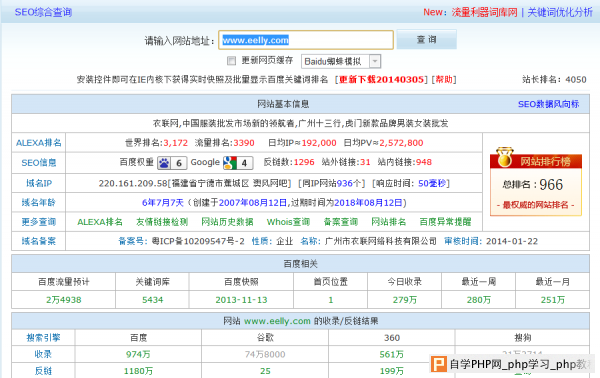Open the 友情链接检测 link
This screenshot has width=600, height=378.
pos(162,222)
